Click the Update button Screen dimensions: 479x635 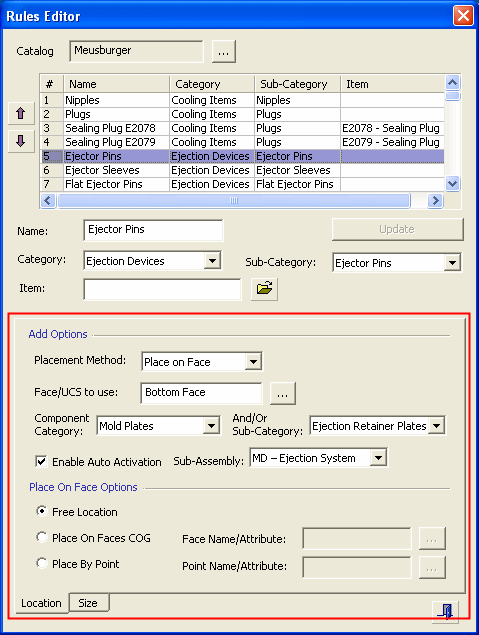(x=397, y=230)
